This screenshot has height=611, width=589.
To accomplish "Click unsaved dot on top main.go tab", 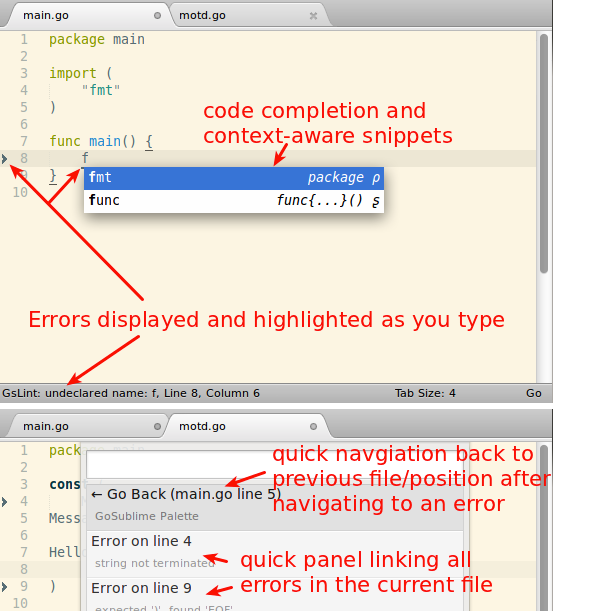I will 157,16.
